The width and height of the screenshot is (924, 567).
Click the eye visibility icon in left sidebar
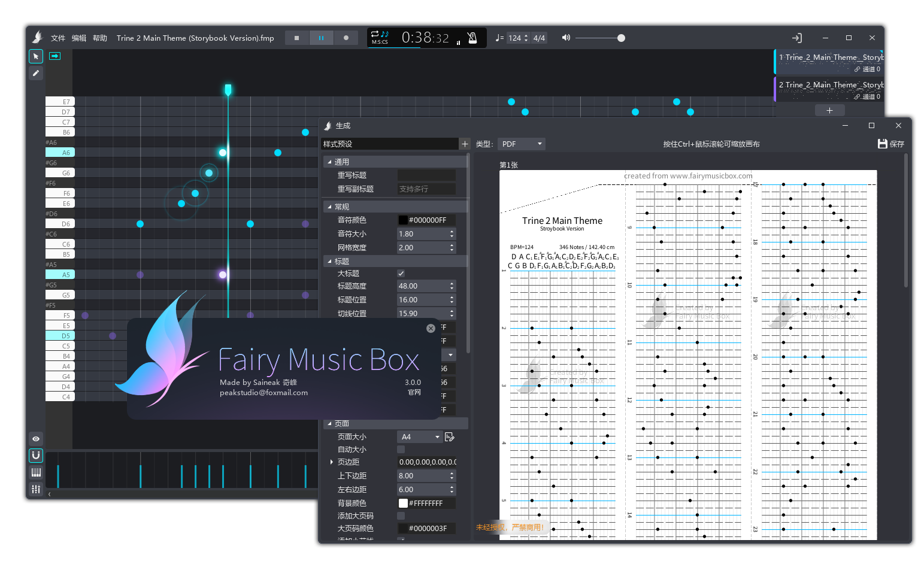coord(36,439)
